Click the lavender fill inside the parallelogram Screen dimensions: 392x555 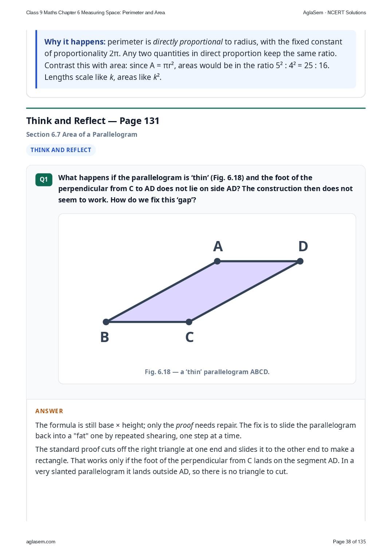[203, 291]
